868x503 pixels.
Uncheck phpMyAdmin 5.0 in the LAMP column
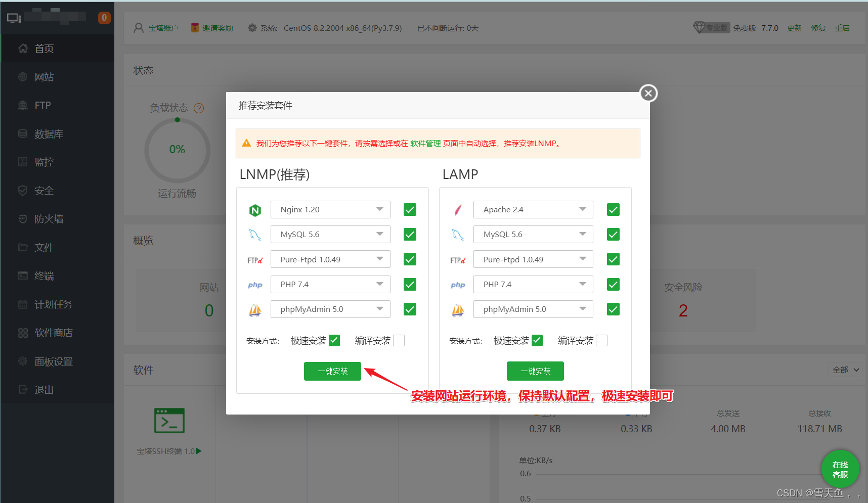(x=613, y=309)
